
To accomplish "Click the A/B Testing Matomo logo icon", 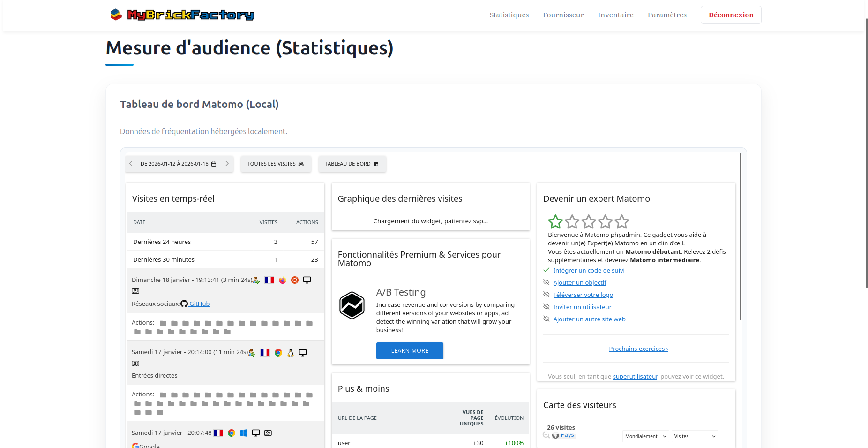I will (x=352, y=305).
